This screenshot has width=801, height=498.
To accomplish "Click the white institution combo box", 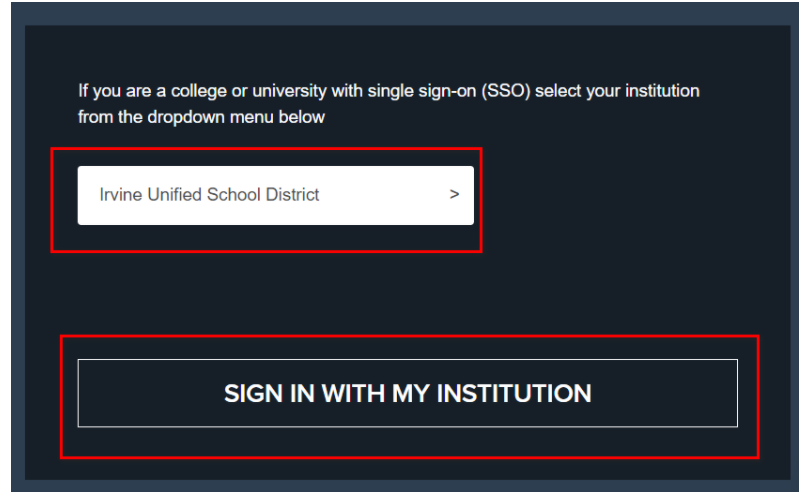I will point(275,195).
